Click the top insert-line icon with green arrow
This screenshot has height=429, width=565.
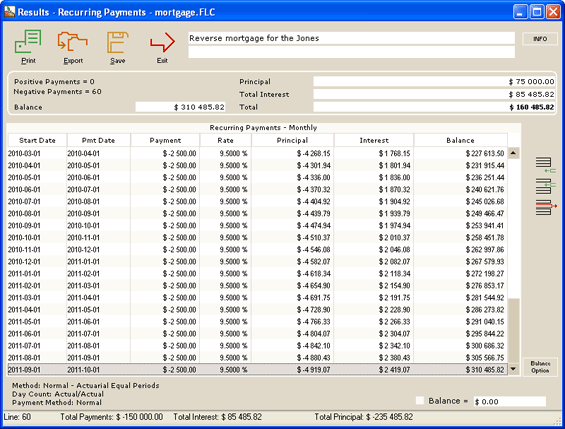pos(546,165)
